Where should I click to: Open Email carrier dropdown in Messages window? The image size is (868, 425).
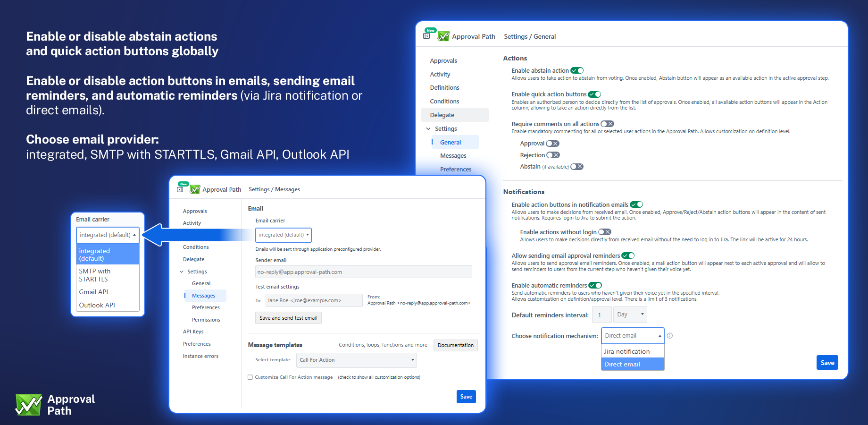(284, 235)
